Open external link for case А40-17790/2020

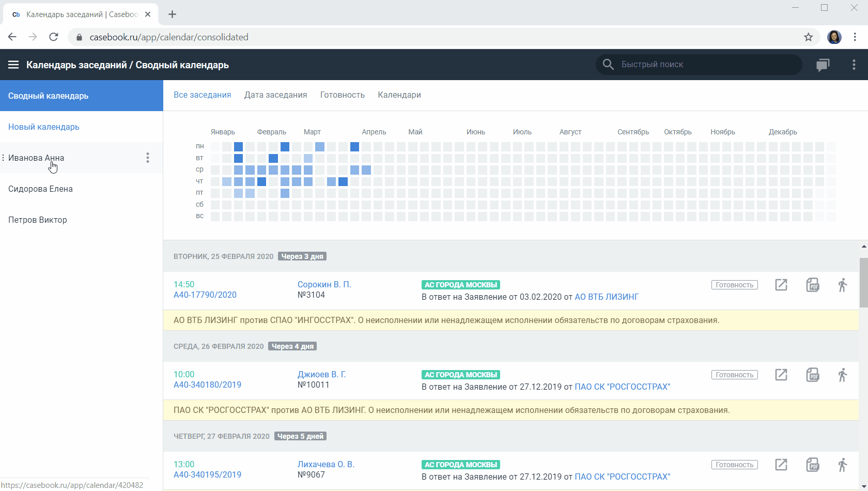(x=781, y=285)
